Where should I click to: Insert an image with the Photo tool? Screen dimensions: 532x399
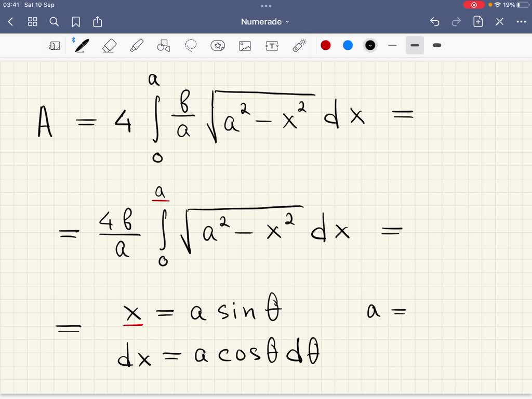click(245, 45)
